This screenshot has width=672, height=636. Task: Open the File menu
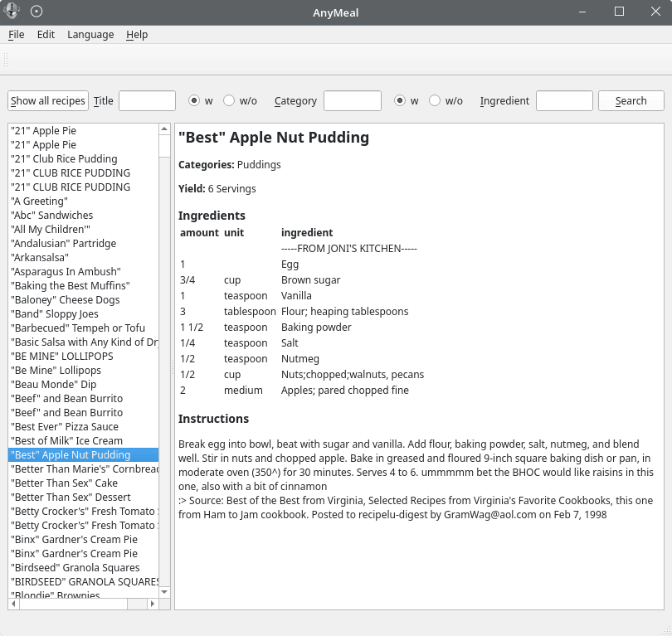tap(17, 35)
